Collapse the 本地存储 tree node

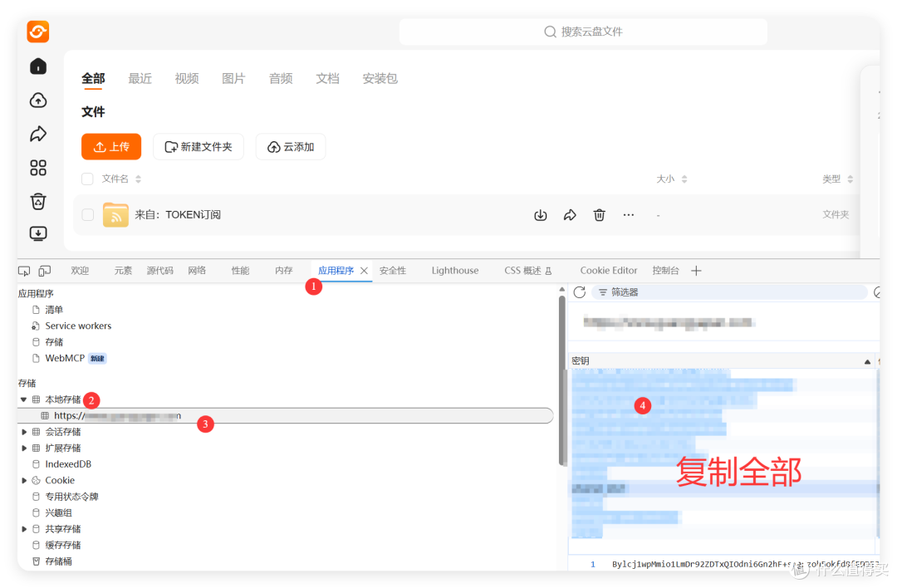23,399
